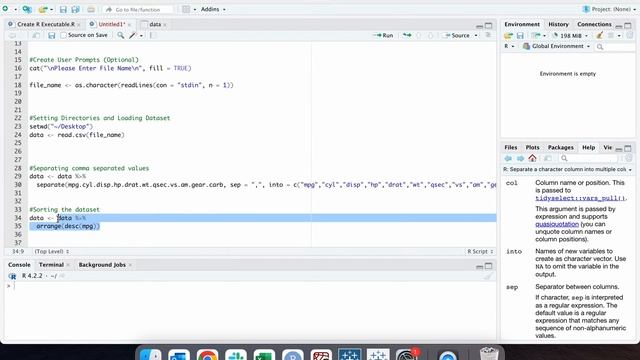Open Chrome from the dock
Viewport: 640px width, 360px height.
(x=207, y=354)
